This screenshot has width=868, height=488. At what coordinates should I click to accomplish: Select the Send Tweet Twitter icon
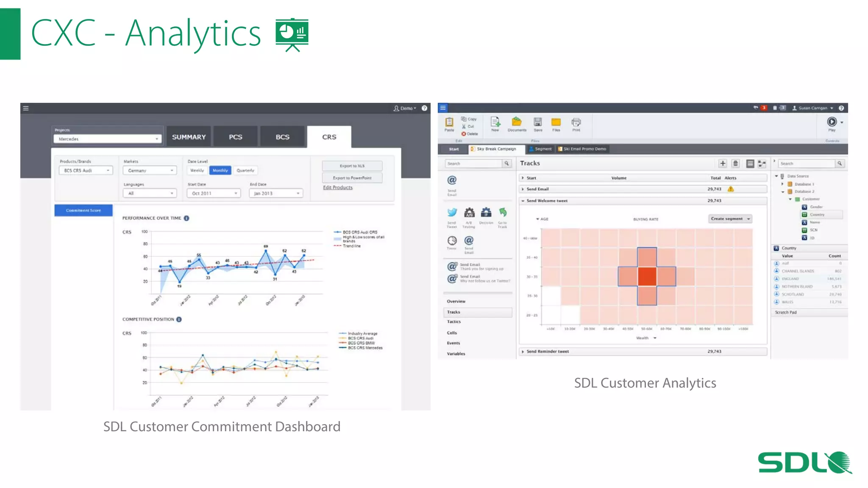coord(452,212)
